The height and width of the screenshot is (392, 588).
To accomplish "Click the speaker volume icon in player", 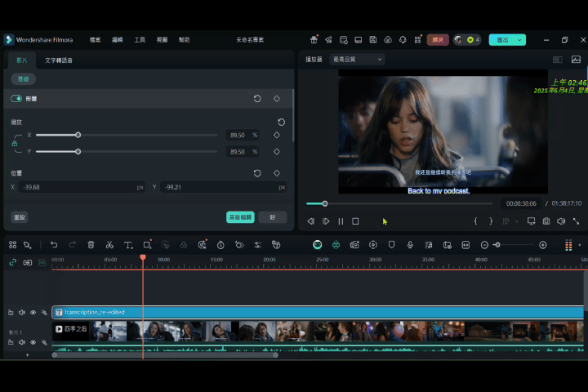I will click(561, 221).
